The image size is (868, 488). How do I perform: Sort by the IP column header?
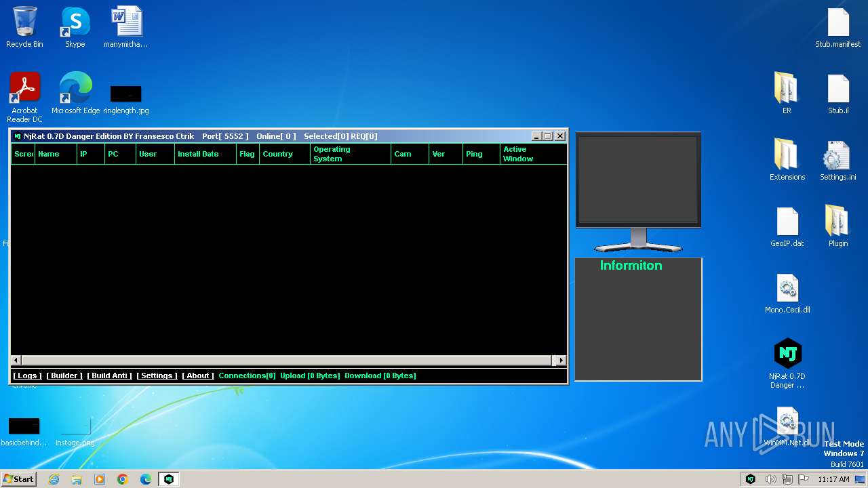[90, 154]
